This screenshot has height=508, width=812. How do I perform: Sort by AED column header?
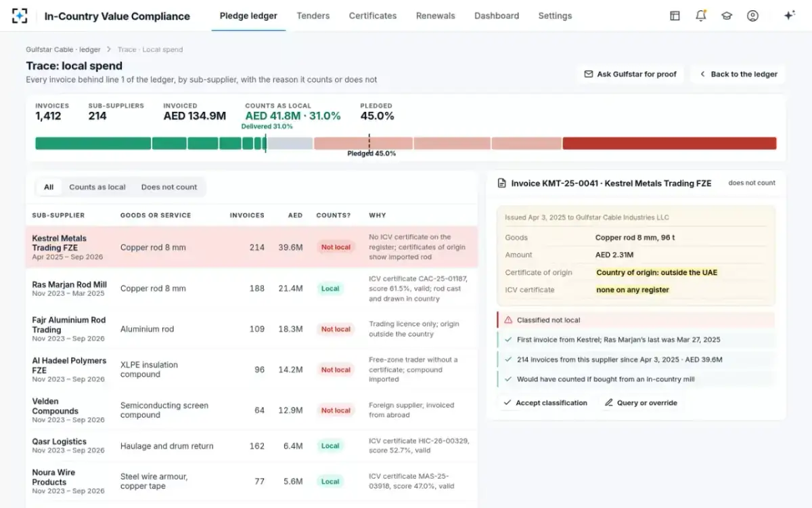(x=295, y=215)
